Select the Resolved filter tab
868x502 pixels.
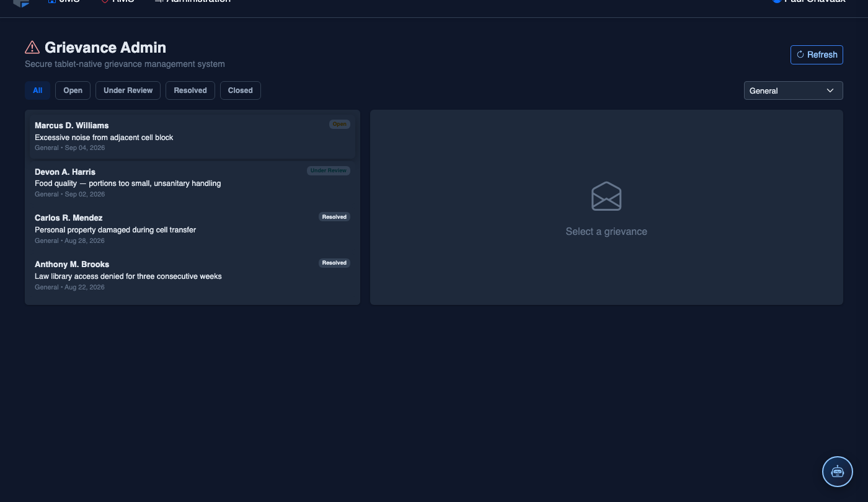[x=190, y=90]
